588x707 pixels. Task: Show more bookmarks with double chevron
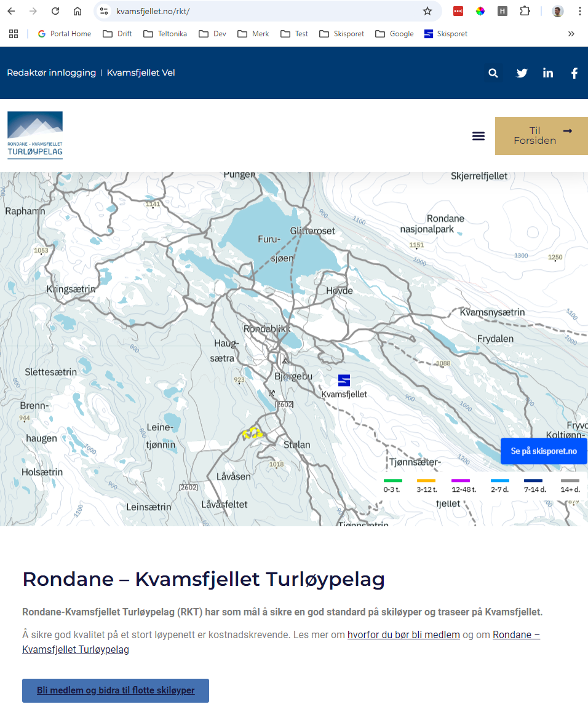tap(571, 34)
